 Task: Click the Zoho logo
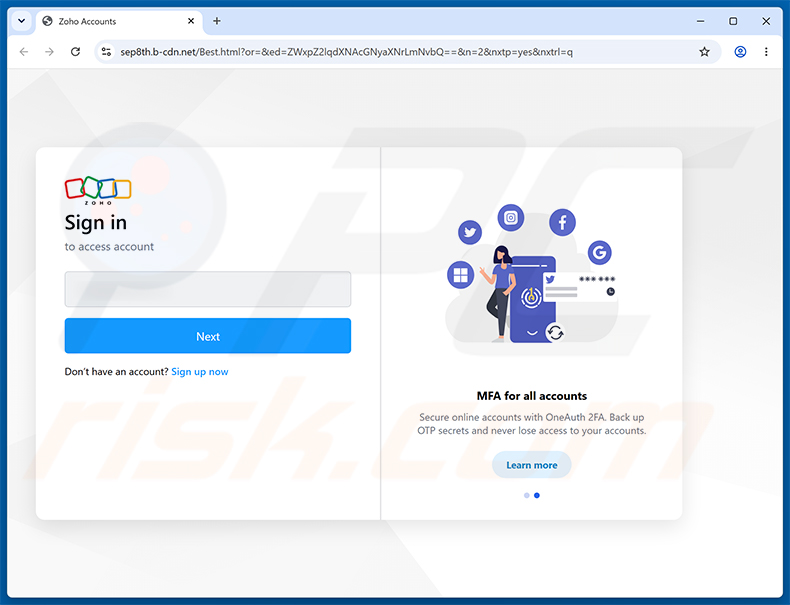pos(98,190)
